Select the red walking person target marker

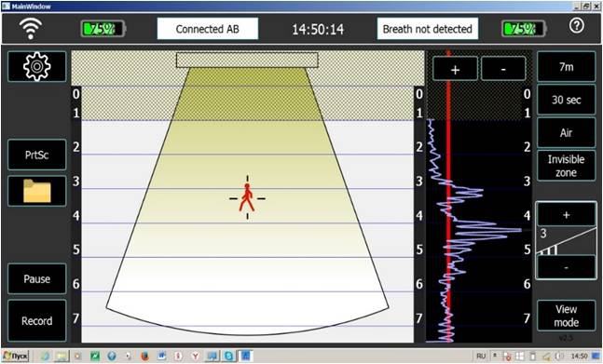point(246,197)
